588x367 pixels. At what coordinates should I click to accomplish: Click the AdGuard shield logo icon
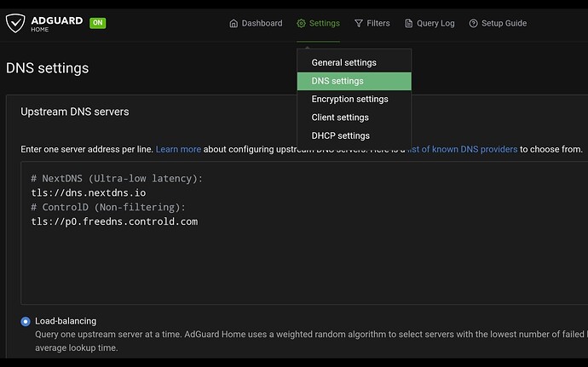(16, 23)
